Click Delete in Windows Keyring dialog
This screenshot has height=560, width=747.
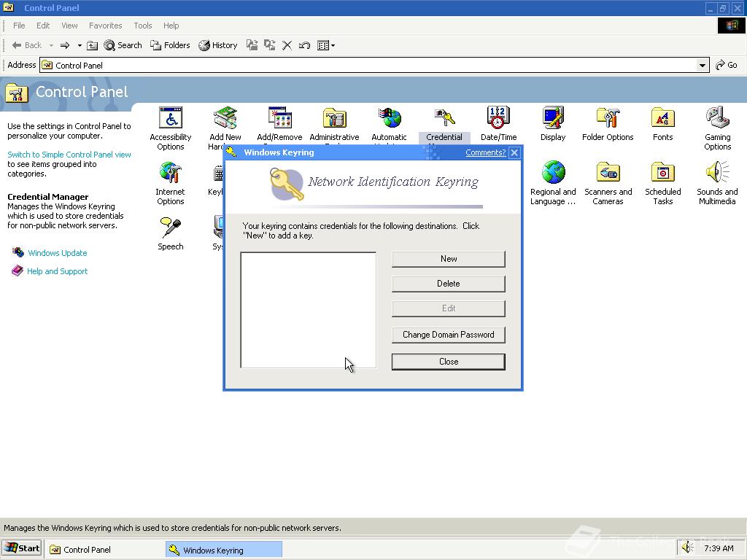click(449, 284)
